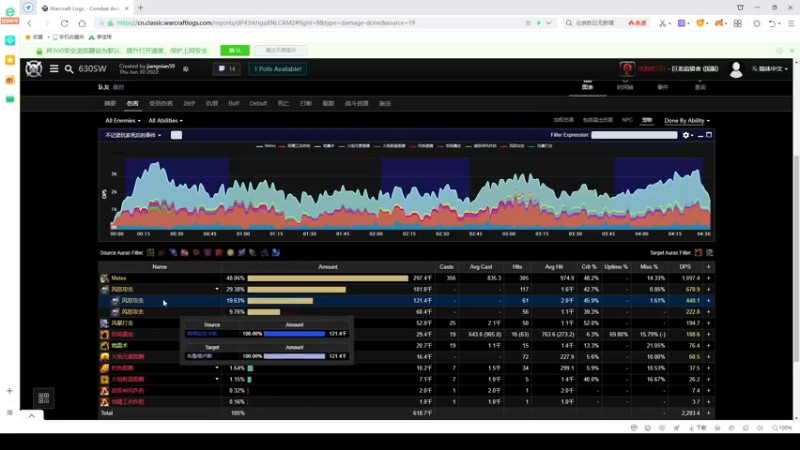Collapse panel with bottom-left up chevron
Viewport: 800px width, 450px height.
(x=32, y=416)
